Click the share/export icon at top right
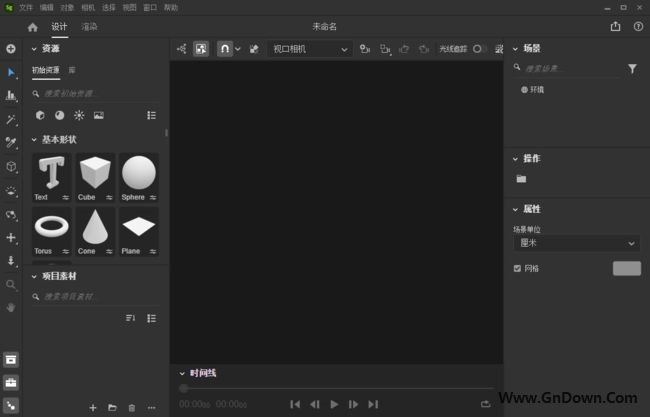 click(616, 27)
